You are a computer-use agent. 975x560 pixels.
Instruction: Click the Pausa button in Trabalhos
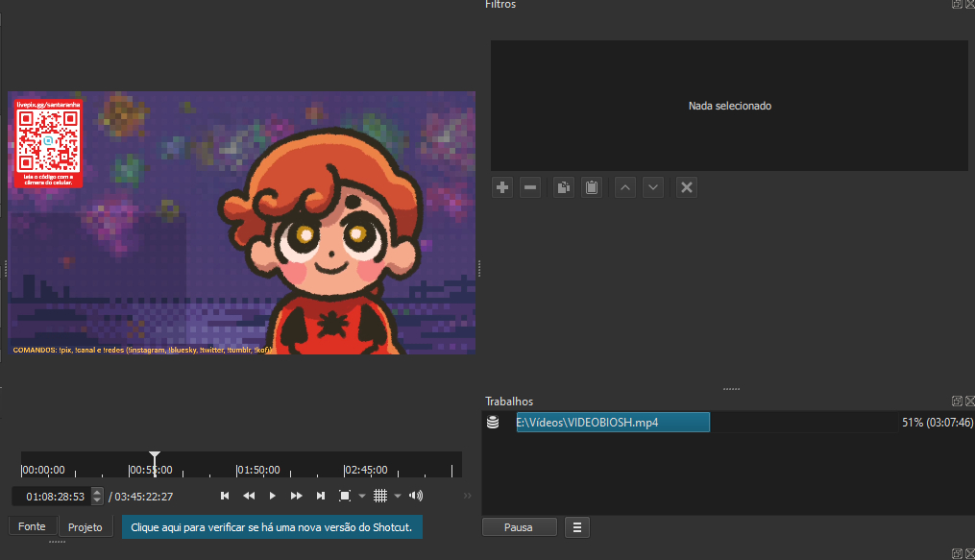(x=519, y=527)
